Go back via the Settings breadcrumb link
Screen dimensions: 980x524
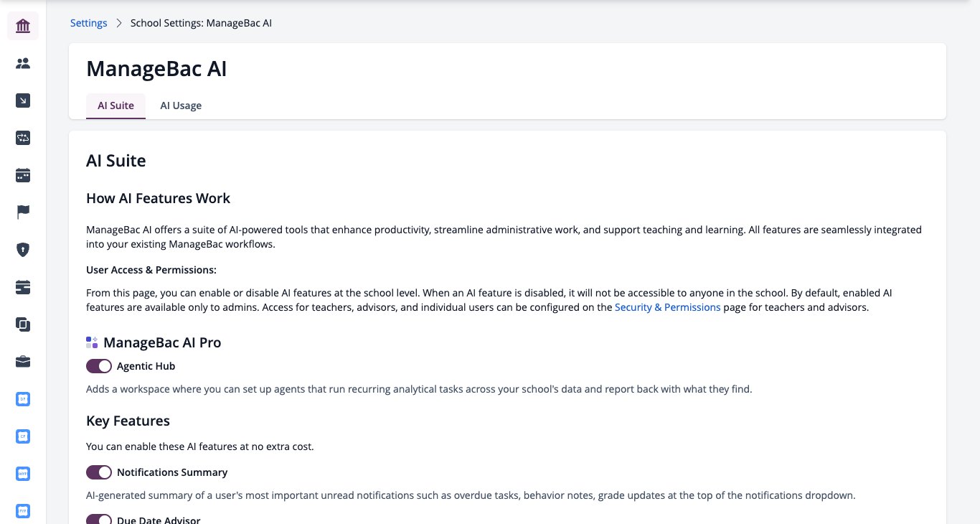tap(89, 23)
